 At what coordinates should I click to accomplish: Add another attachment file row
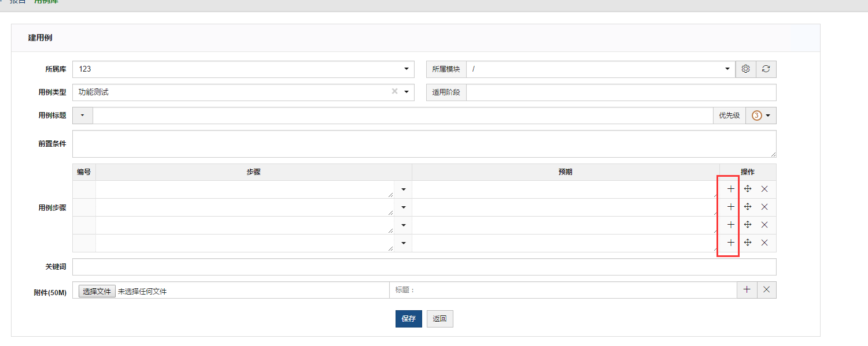coord(747,290)
